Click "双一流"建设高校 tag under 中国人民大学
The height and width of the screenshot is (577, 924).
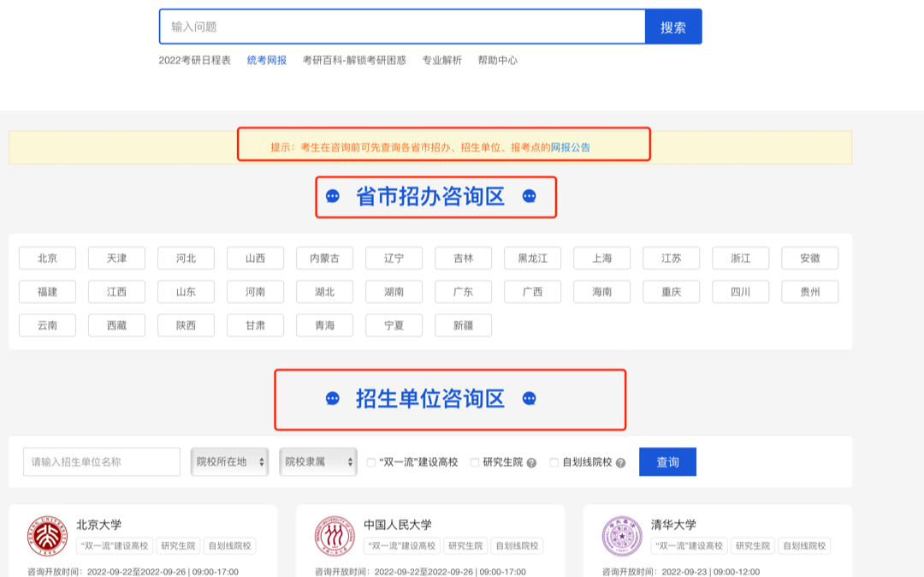(402, 546)
